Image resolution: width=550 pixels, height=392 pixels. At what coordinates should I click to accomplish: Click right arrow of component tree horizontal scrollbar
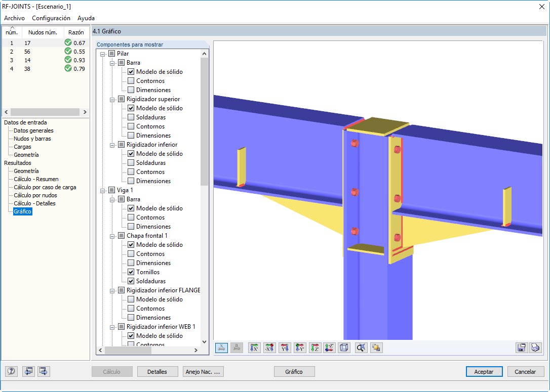pyautogui.click(x=195, y=350)
